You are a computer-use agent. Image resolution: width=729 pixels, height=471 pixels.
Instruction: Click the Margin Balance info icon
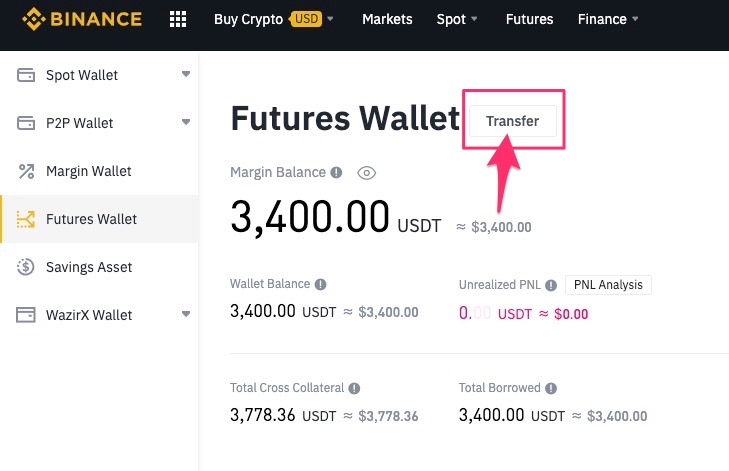coord(337,172)
